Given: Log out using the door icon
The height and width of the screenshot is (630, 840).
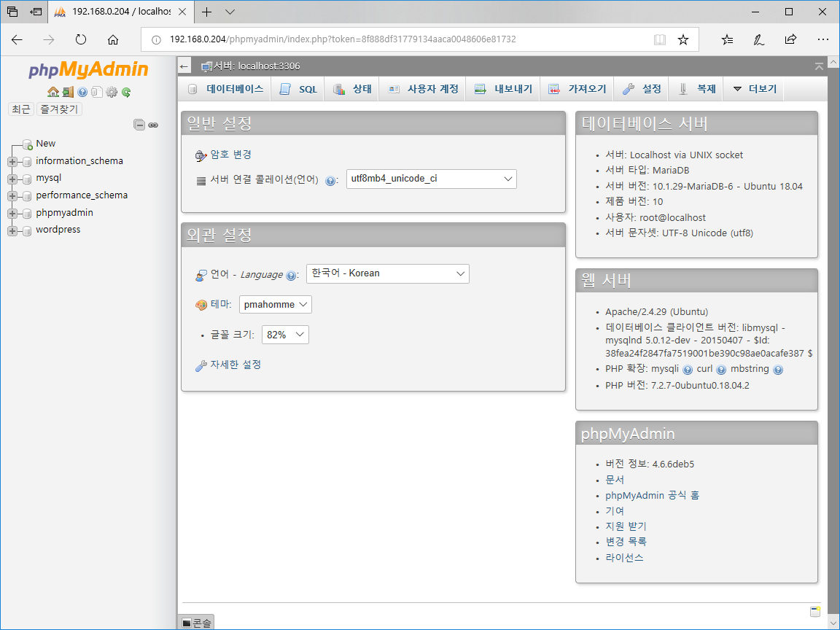Looking at the screenshot, I should click(x=68, y=92).
